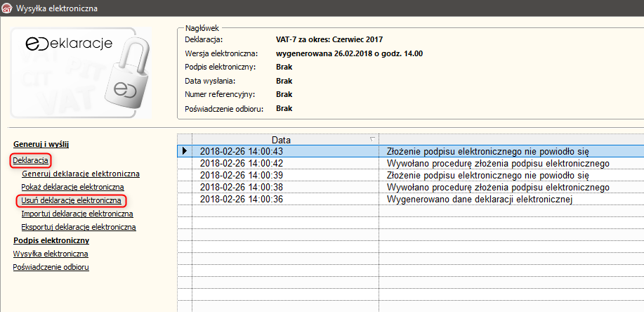Choose Usuń deklarację elektroniczną
644x312 pixels.
(71, 200)
